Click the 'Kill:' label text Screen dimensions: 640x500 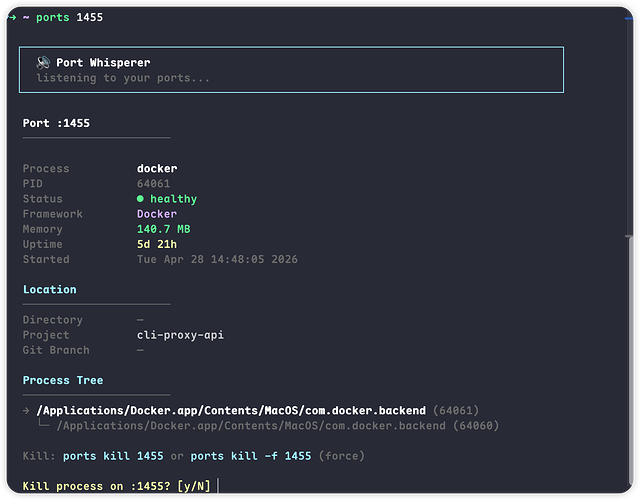[x=39, y=456]
